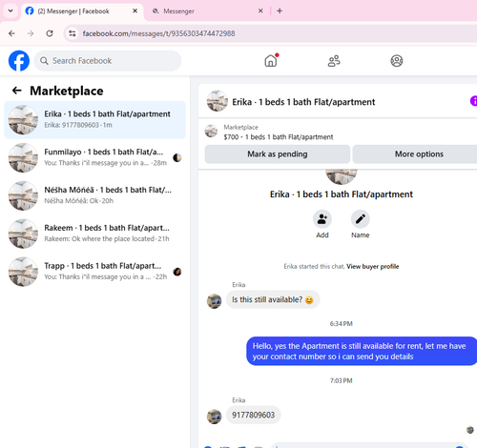The height and width of the screenshot is (448, 477).
Task: Open the tab search dropdown arrow
Action: click(x=10, y=10)
